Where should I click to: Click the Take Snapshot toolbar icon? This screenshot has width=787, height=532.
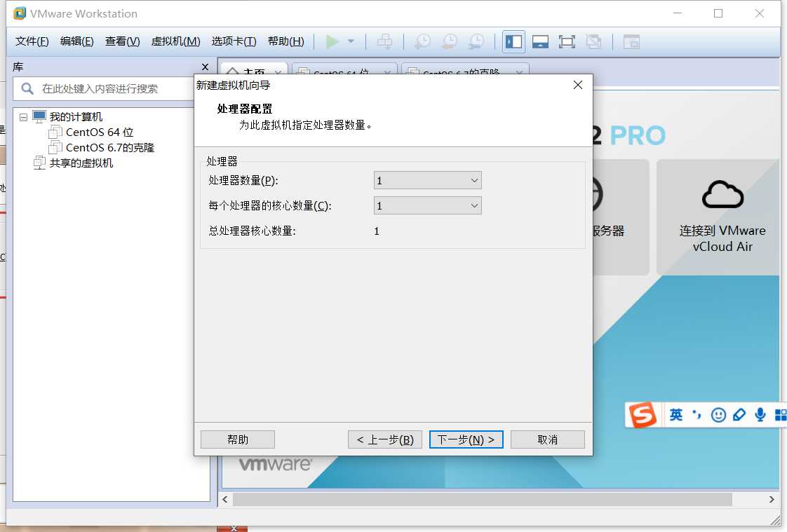tap(423, 41)
